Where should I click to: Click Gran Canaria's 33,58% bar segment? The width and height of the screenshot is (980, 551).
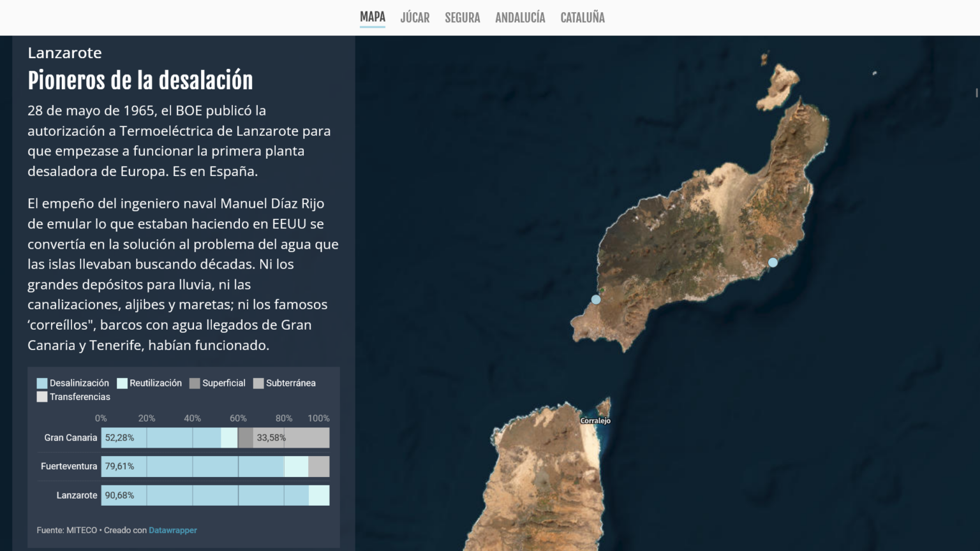click(x=291, y=437)
